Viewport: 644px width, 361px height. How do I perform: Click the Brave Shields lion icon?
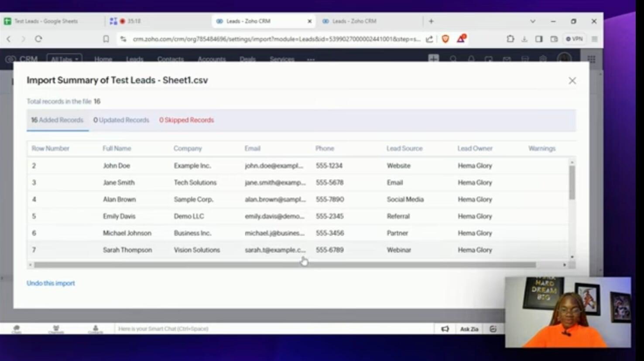click(x=445, y=39)
